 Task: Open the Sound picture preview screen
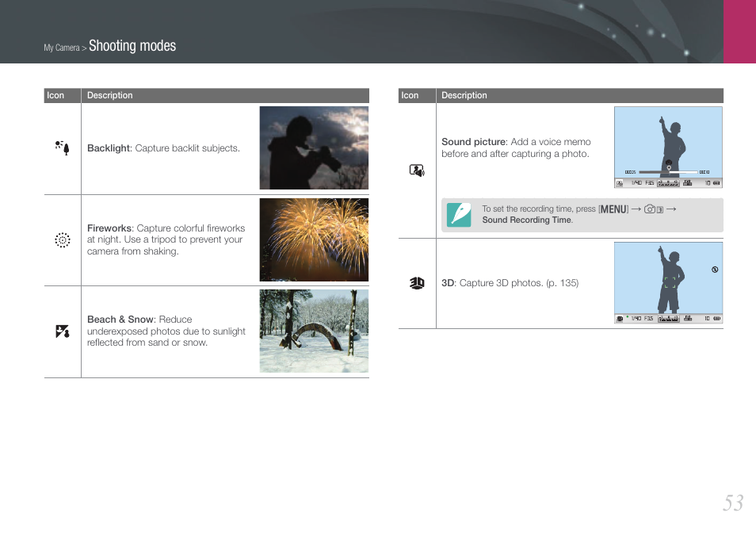[x=668, y=147]
